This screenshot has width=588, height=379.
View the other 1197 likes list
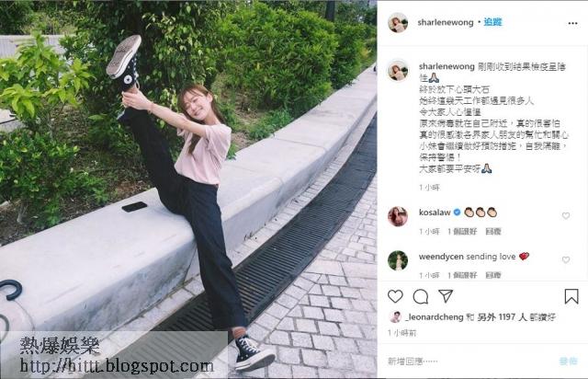[503, 317]
